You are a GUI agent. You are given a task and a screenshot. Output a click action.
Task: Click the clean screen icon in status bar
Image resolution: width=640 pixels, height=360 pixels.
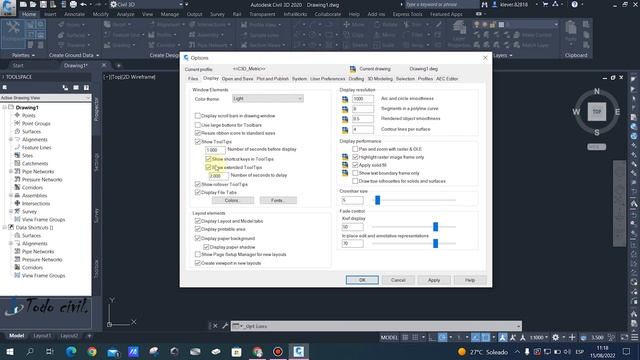[x=624, y=338]
